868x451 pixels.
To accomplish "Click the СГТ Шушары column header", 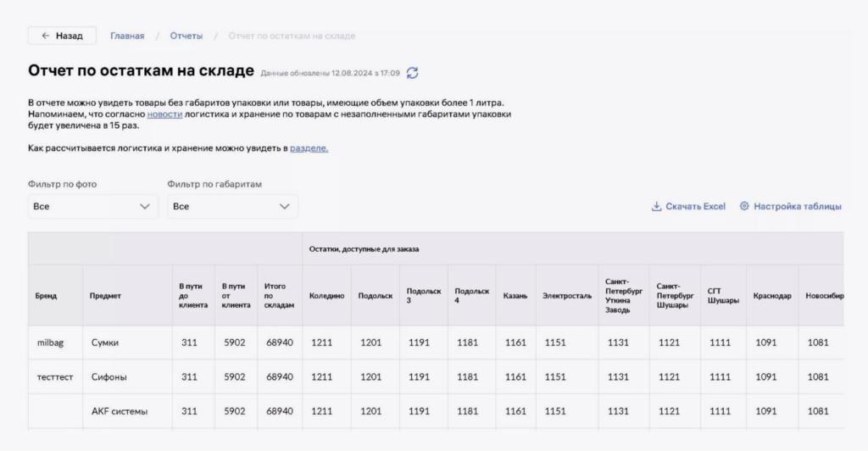I will click(723, 296).
